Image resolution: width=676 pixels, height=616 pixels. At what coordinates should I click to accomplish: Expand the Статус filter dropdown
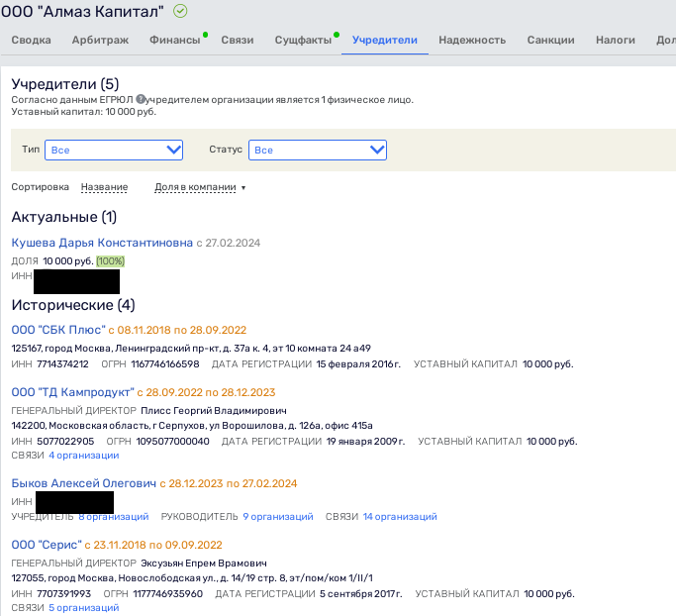318,151
